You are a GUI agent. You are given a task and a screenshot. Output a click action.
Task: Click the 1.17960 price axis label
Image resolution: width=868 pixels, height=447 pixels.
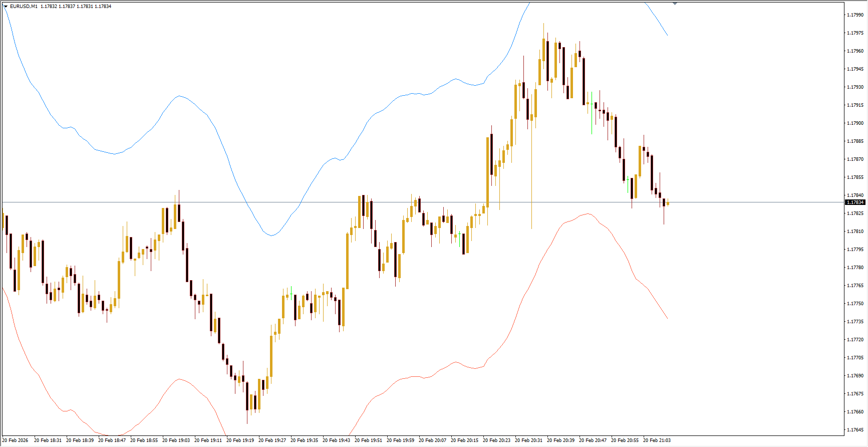click(855, 51)
